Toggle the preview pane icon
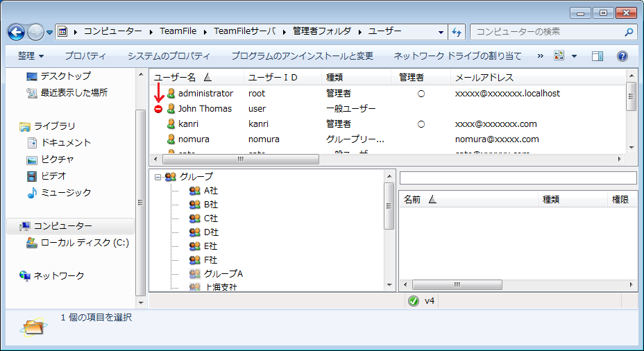 (x=598, y=56)
